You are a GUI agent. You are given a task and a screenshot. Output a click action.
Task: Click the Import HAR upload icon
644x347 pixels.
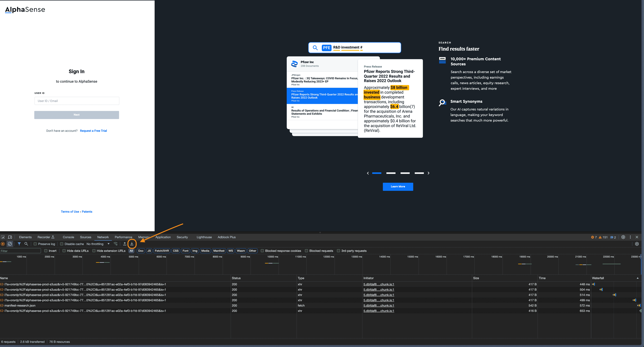(x=124, y=244)
